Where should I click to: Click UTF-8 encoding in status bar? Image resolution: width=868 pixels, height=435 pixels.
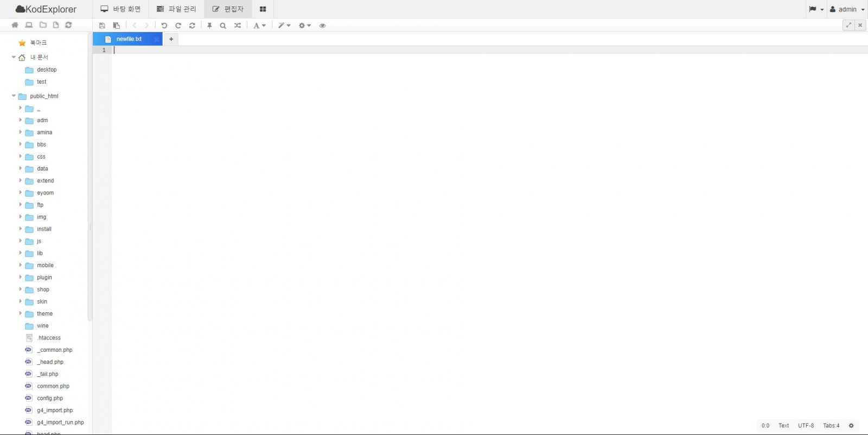[806, 426]
